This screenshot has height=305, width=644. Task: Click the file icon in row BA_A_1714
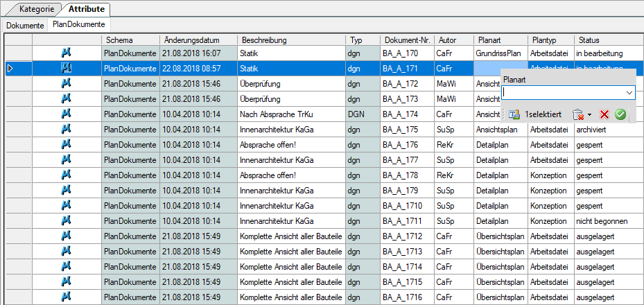pyautogui.click(x=67, y=267)
